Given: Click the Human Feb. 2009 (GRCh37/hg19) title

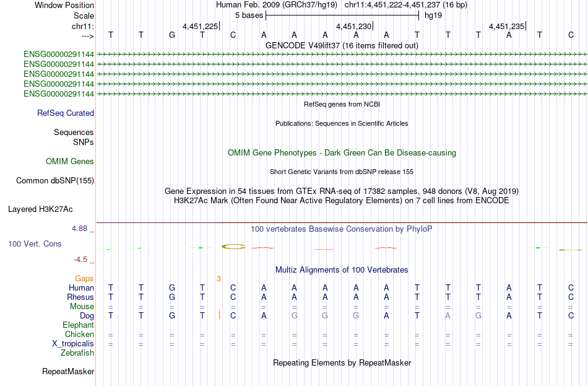Looking at the screenshot, I should (x=277, y=5).
